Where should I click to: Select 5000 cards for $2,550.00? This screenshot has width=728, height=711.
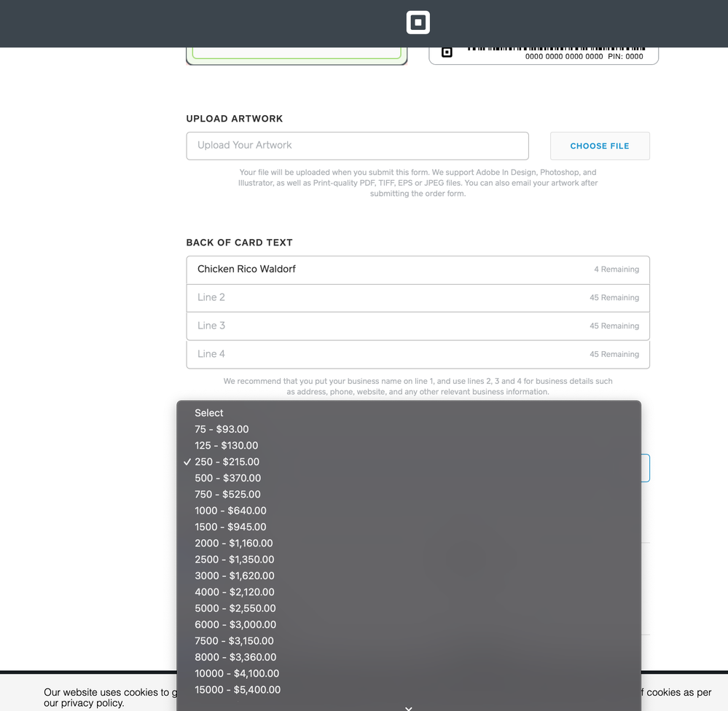235,608
